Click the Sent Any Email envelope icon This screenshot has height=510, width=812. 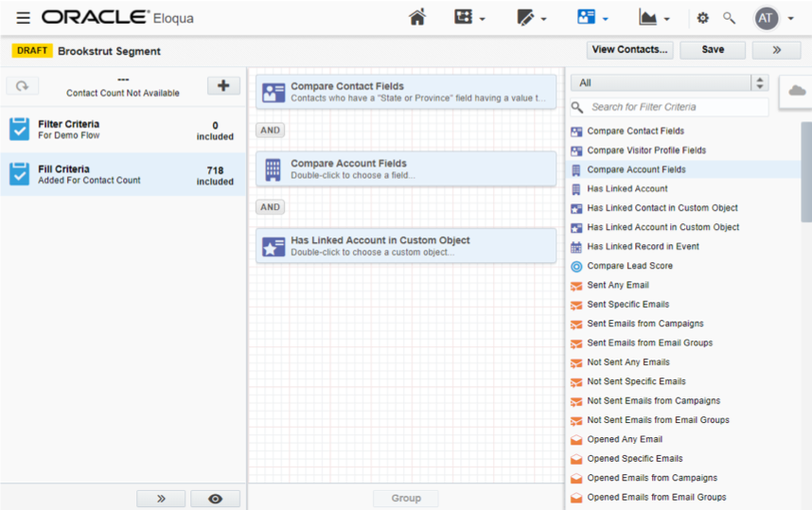[576, 286]
